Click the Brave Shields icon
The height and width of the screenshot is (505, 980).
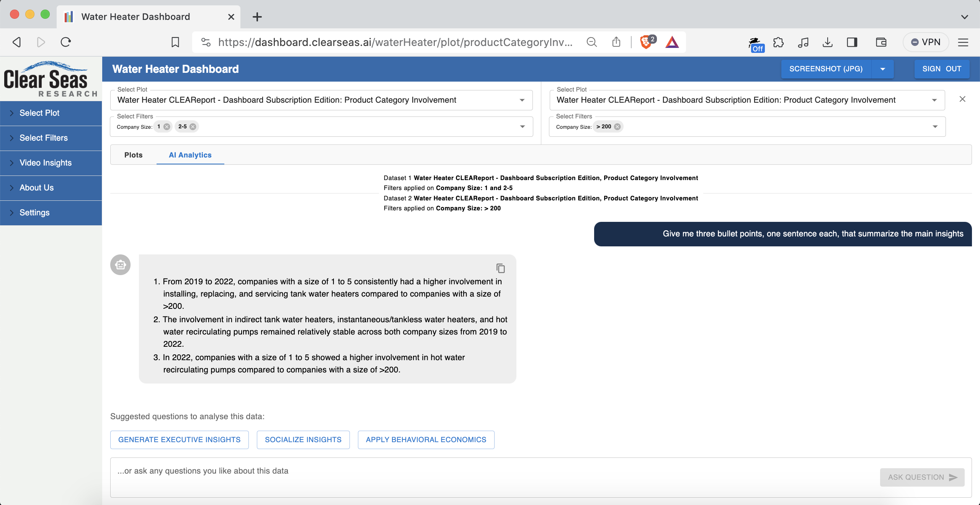pos(645,42)
